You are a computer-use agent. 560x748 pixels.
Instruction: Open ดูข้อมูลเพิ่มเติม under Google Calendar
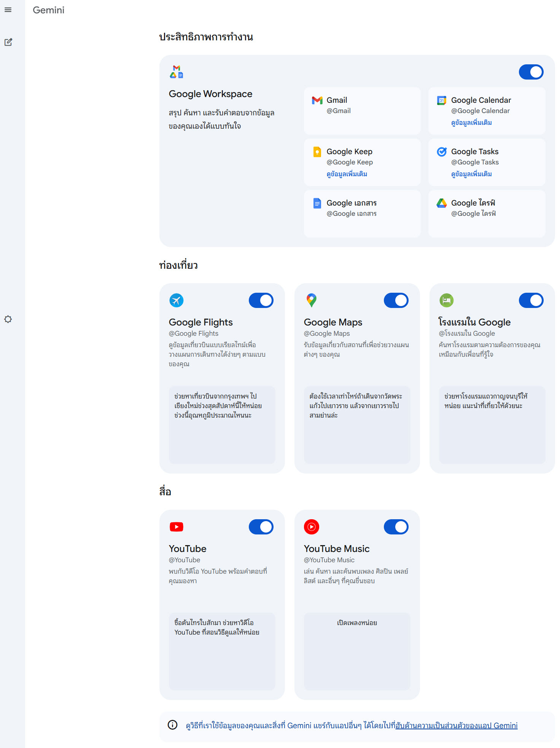(x=471, y=123)
